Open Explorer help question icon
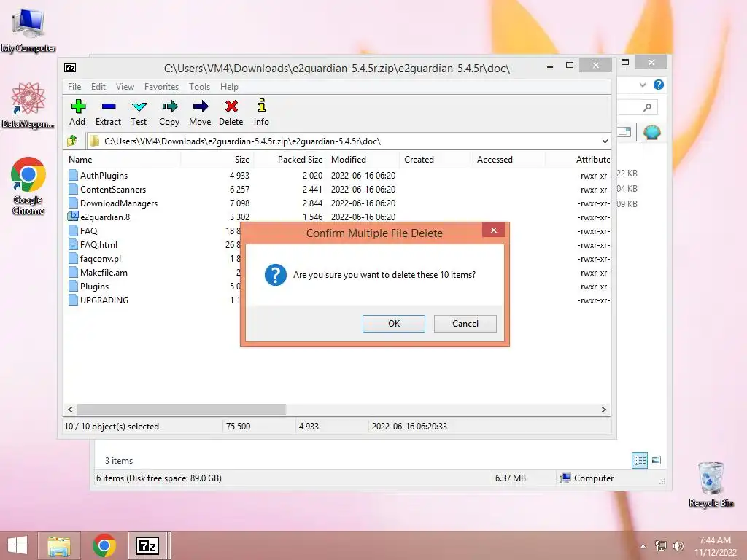This screenshot has height=560, width=747. (659, 85)
